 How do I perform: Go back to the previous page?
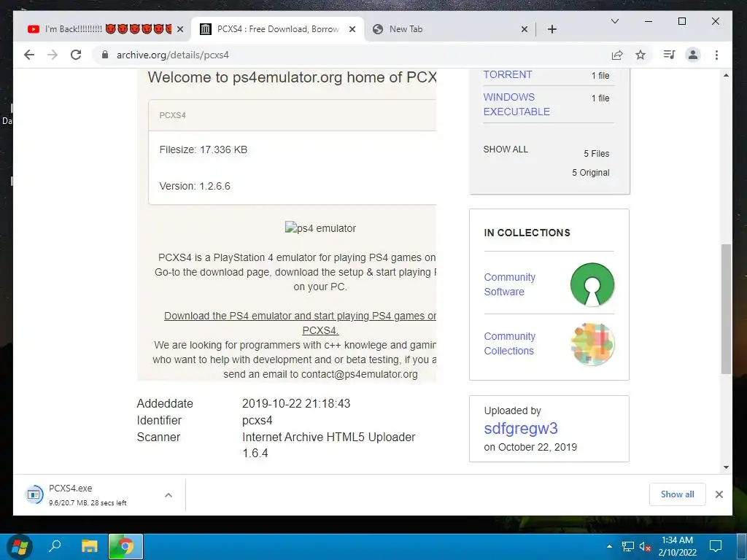pyautogui.click(x=29, y=55)
